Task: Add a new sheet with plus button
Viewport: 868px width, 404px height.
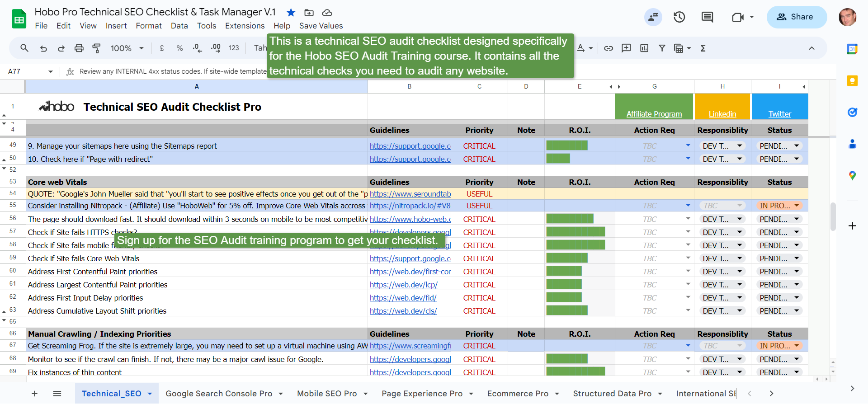Action: pyautogui.click(x=34, y=394)
